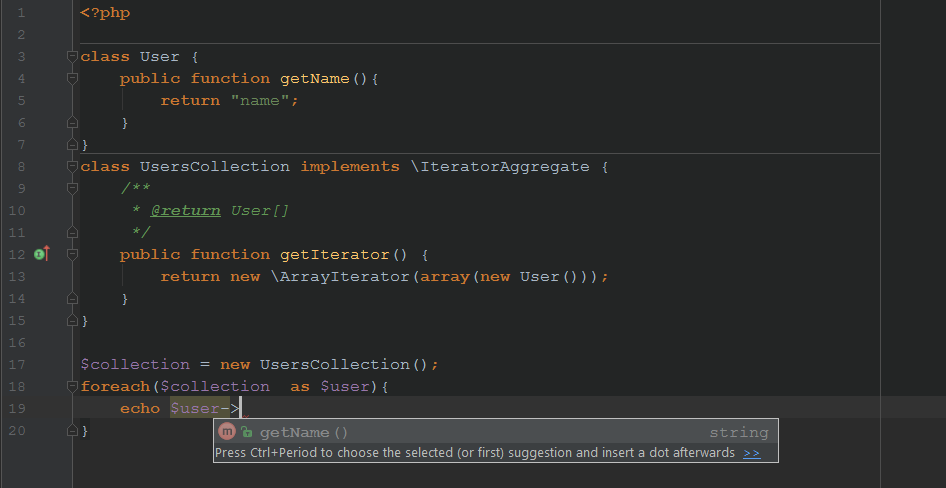This screenshot has height=488, width=946.
Task: Click the '$collection' variable on line 17
Action: pyautogui.click(x=135, y=364)
